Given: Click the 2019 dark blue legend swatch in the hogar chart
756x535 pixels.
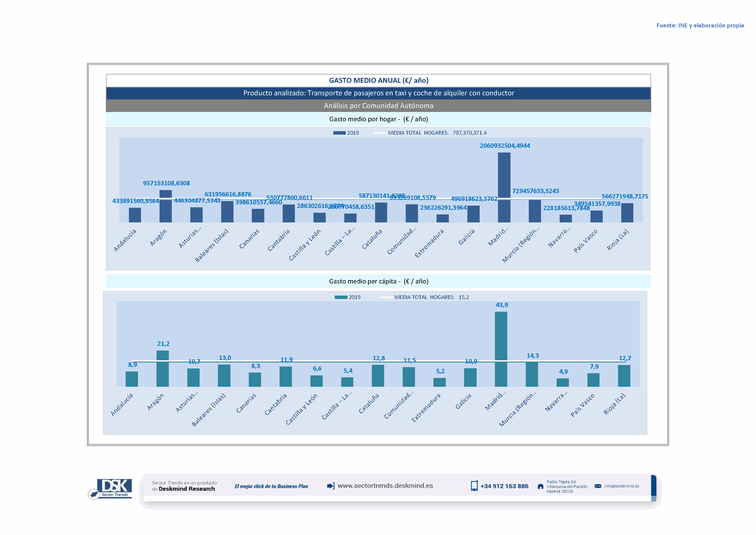Looking at the screenshot, I should (x=339, y=133).
